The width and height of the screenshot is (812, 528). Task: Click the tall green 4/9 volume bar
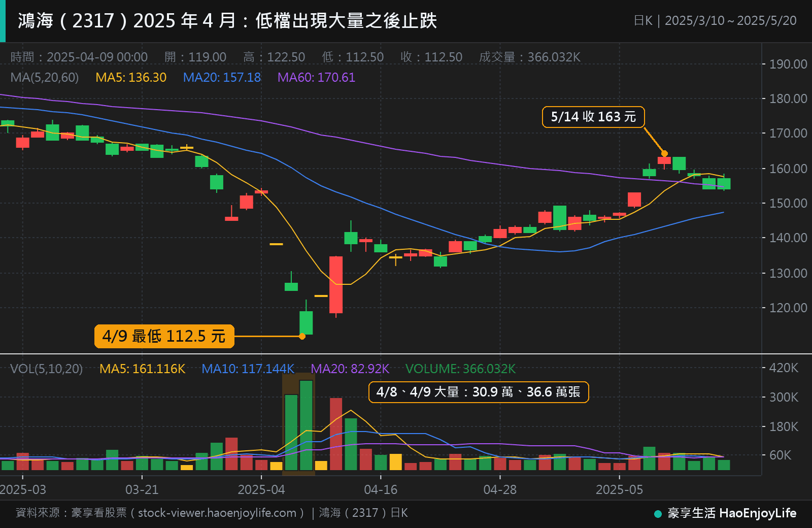pyautogui.click(x=306, y=425)
